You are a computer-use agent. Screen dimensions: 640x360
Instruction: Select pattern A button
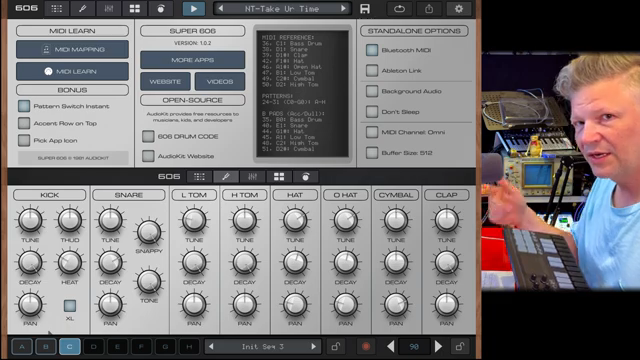coord(22,347)
